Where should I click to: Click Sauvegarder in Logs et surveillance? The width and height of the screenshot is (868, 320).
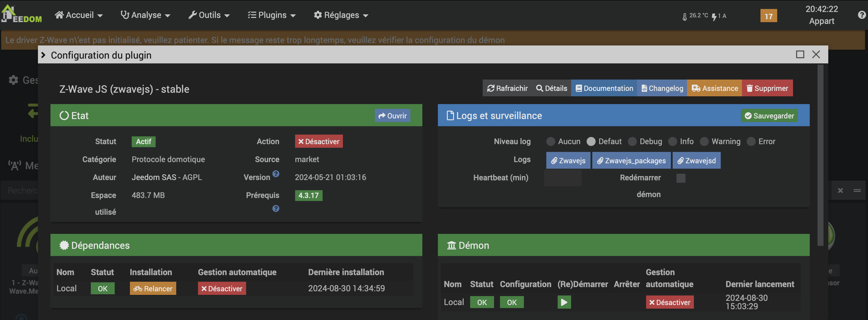[x=769, y=116]
